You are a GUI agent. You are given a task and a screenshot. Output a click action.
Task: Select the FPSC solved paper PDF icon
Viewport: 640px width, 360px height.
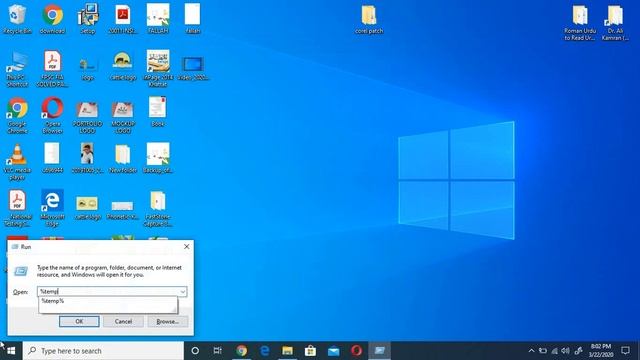click(53, 69)
